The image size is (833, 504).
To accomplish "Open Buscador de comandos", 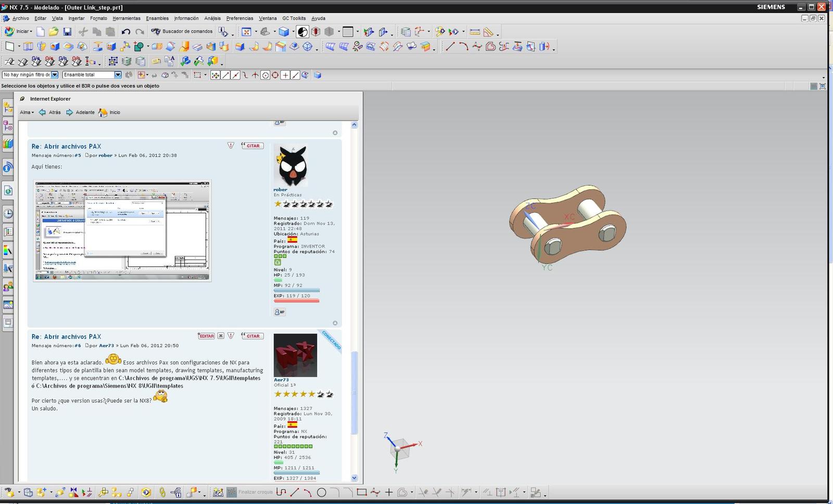I will (x=182, y=31).
